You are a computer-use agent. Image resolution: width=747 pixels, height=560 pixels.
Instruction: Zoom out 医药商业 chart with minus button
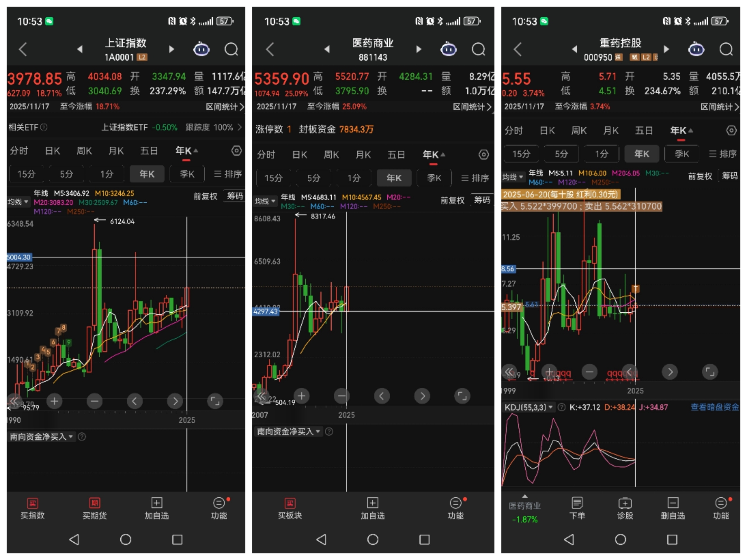341,395
